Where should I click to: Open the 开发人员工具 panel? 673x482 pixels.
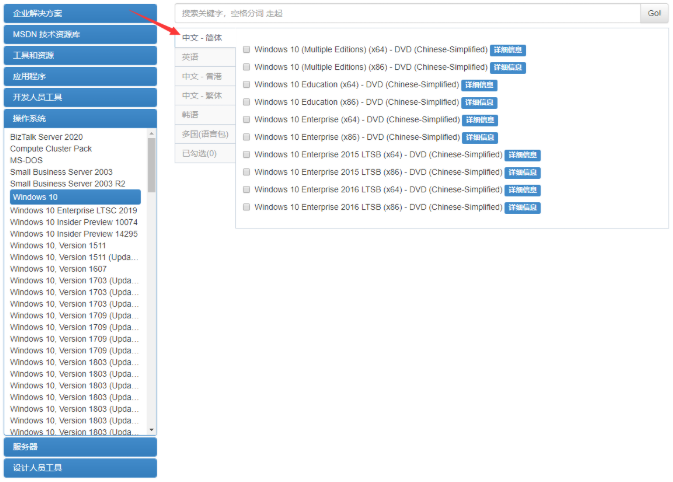click(79, 97)
